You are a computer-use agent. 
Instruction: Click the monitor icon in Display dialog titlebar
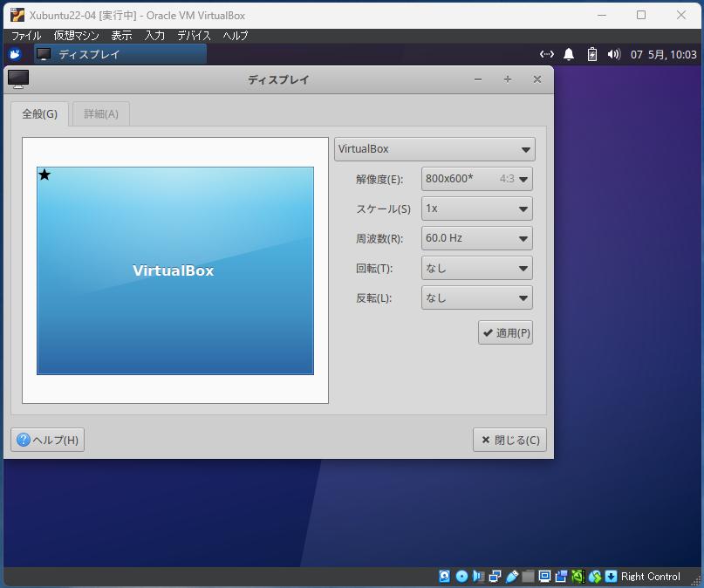(18, 79)
